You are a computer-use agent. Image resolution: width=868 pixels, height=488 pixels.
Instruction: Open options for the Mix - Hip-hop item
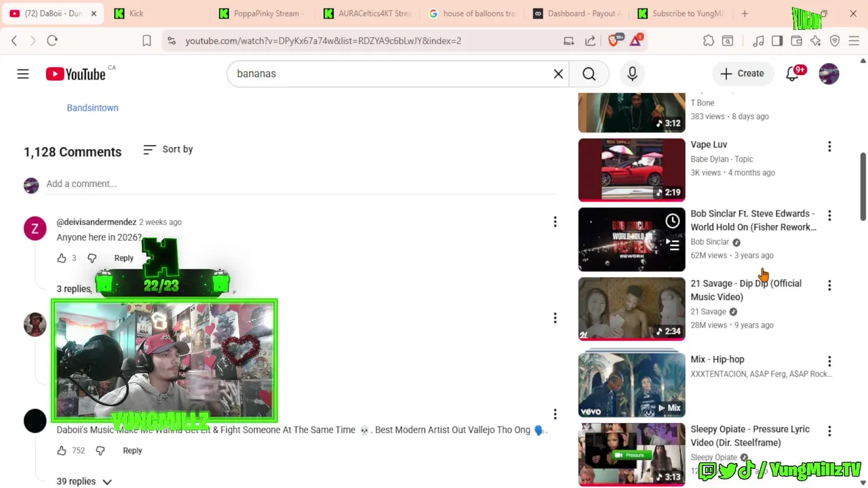coord(829,361)
